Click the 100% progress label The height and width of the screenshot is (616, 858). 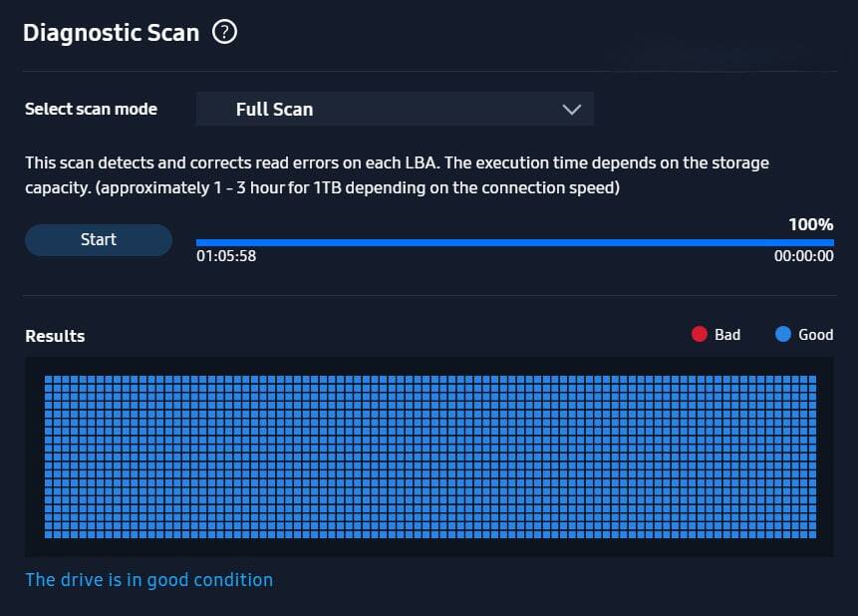click(811, 224)
